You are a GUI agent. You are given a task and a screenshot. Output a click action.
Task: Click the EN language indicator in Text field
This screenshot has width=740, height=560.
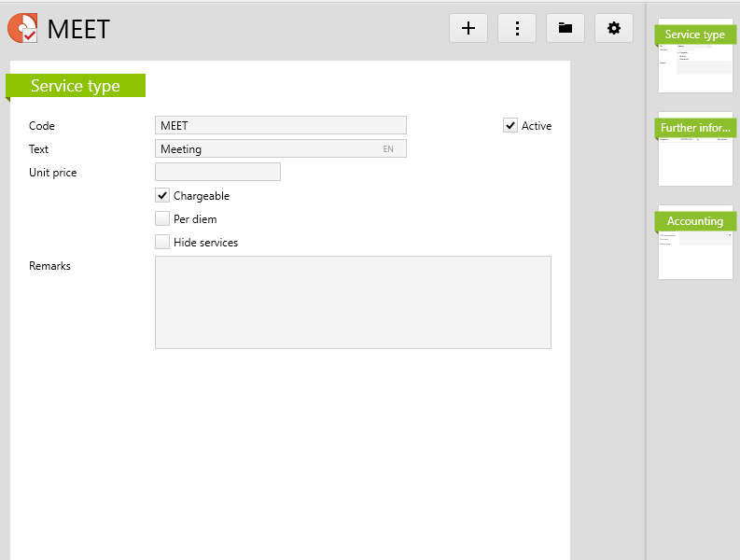tap(388, 149)
